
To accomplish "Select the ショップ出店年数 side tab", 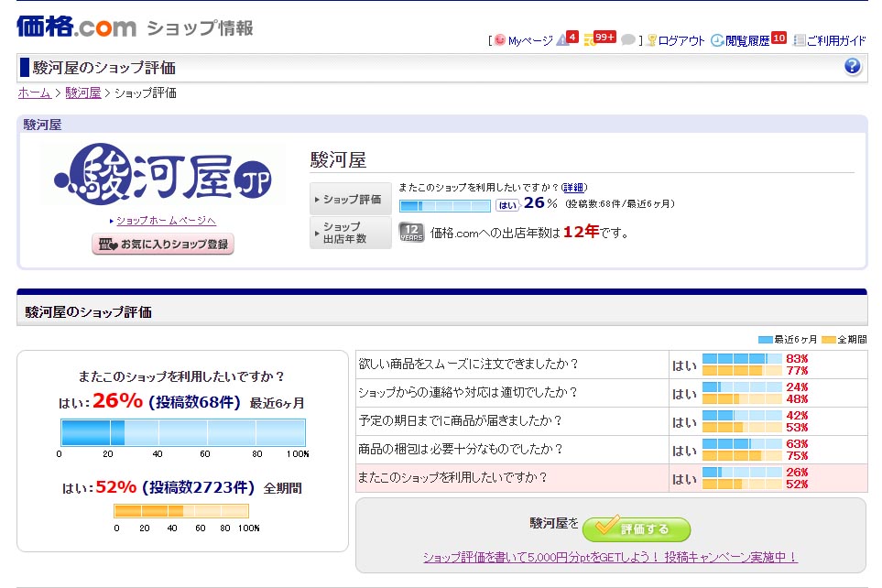I will click(351, 233).
